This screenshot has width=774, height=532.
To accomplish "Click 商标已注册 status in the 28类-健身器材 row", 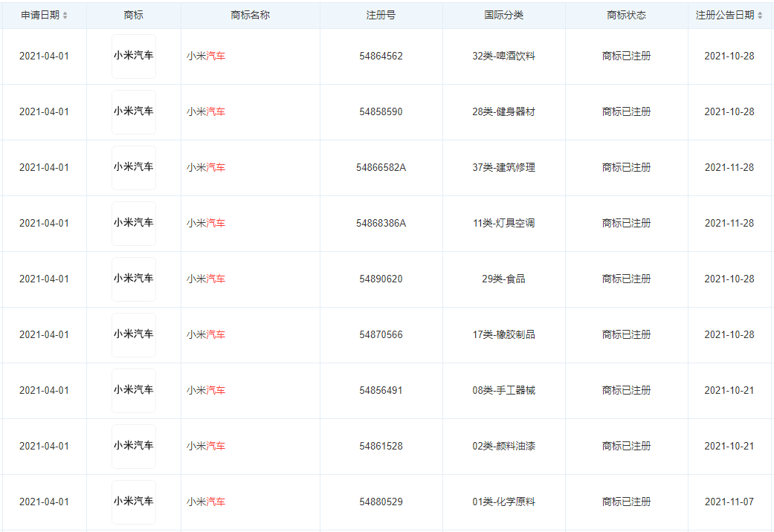I will (626, 112).
